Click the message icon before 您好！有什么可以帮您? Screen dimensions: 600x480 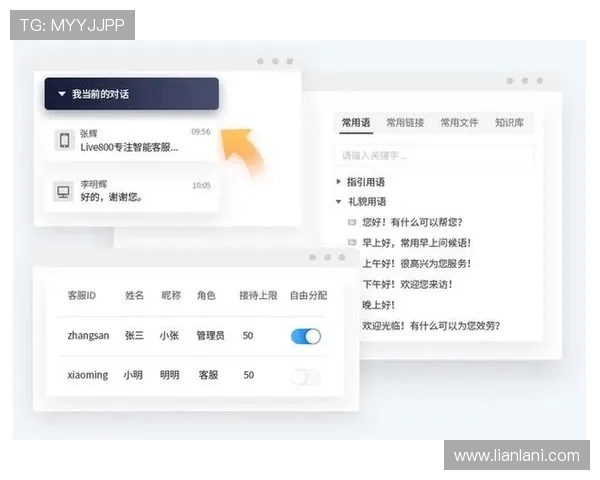pyautogui.click(x=352, y=222)
